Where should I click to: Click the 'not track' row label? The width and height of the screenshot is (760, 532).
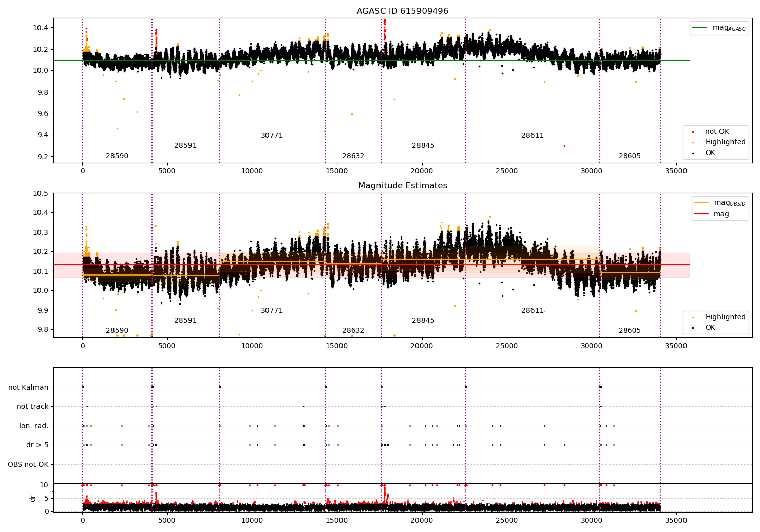32,407
